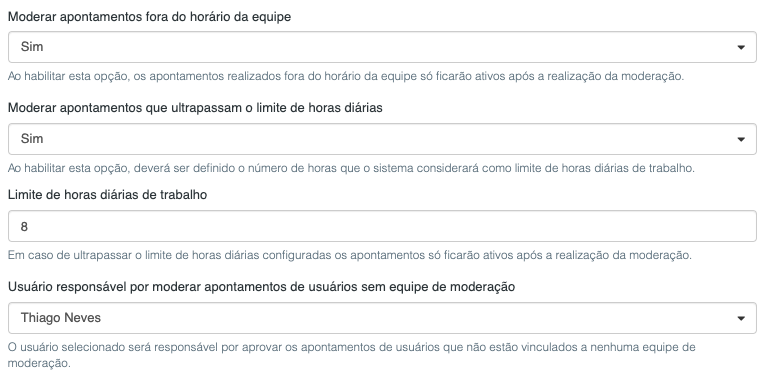Select the 'Sim' value under limite de horas diárias
Screen dimensions: 764x390
pyautogui.click(x=32, y=139)
